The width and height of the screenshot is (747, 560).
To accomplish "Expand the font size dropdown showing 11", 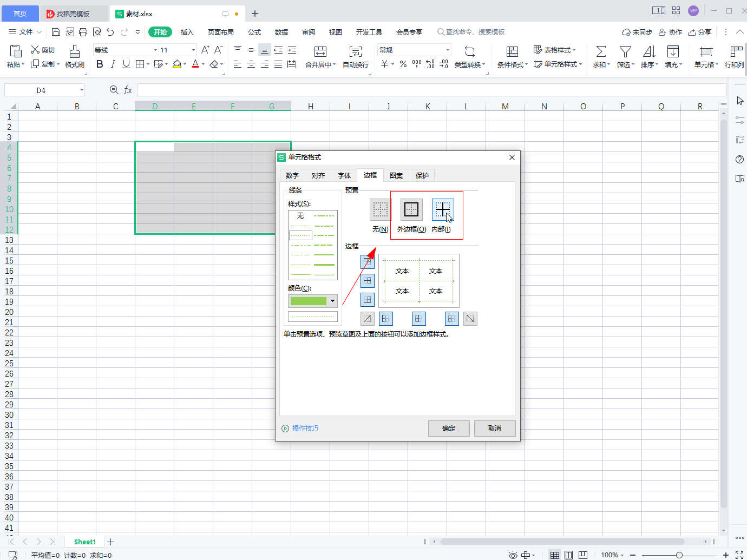I will 193,50.
